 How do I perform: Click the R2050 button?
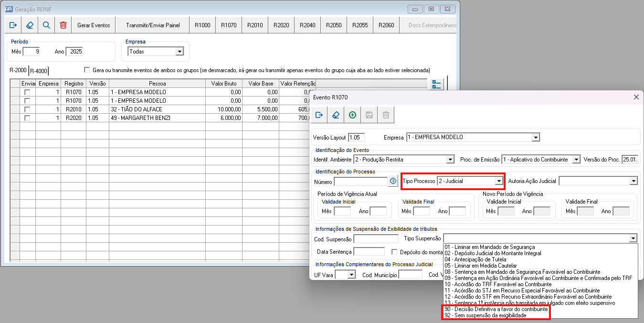(x=334, y=25)
